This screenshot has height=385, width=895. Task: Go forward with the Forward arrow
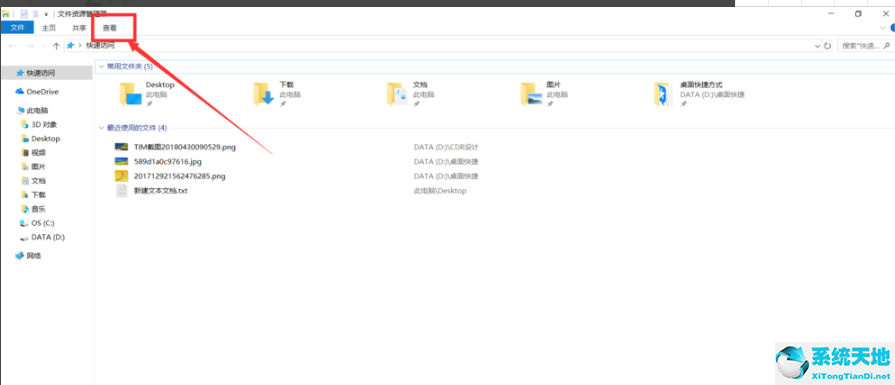(x=31, y=46)
